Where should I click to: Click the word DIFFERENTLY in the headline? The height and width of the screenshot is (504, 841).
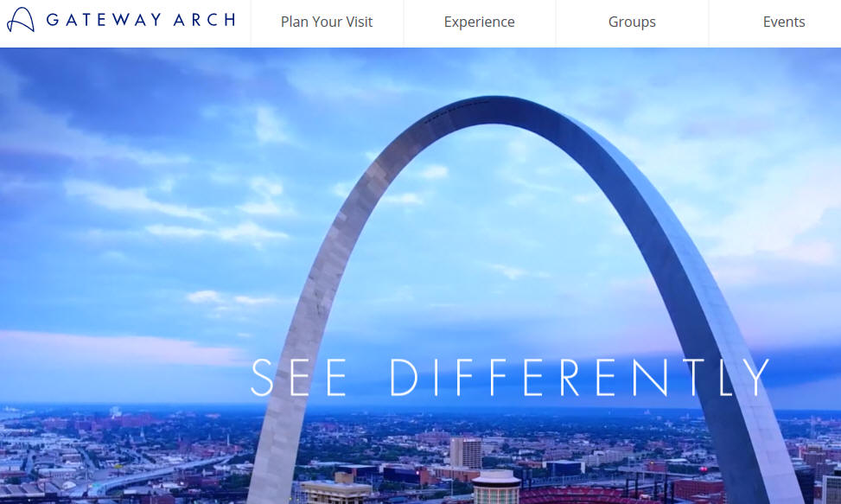(x=579, y=378)
